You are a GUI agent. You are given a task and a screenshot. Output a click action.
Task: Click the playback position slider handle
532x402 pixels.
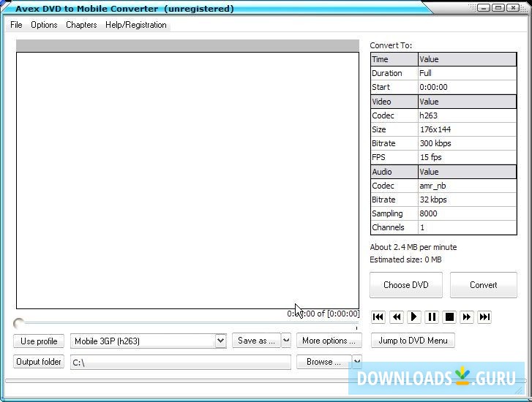[19, 324]
